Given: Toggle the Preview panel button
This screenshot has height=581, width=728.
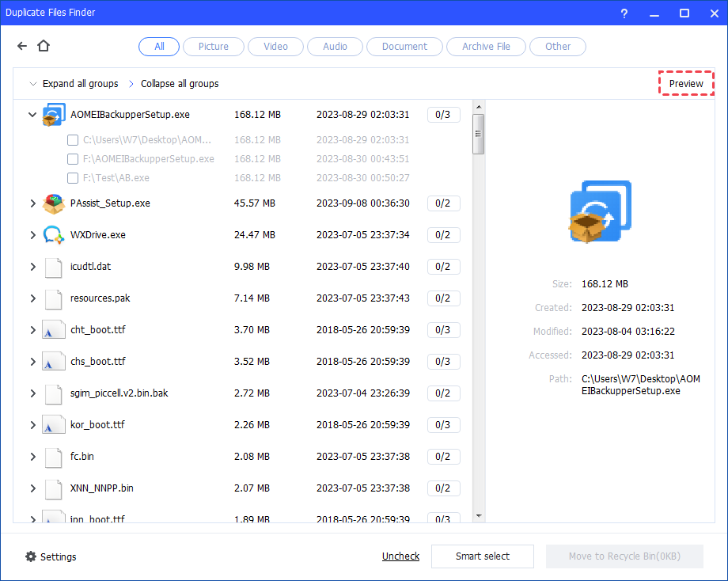Looking at the screenshot, I should tap(686, 84).
